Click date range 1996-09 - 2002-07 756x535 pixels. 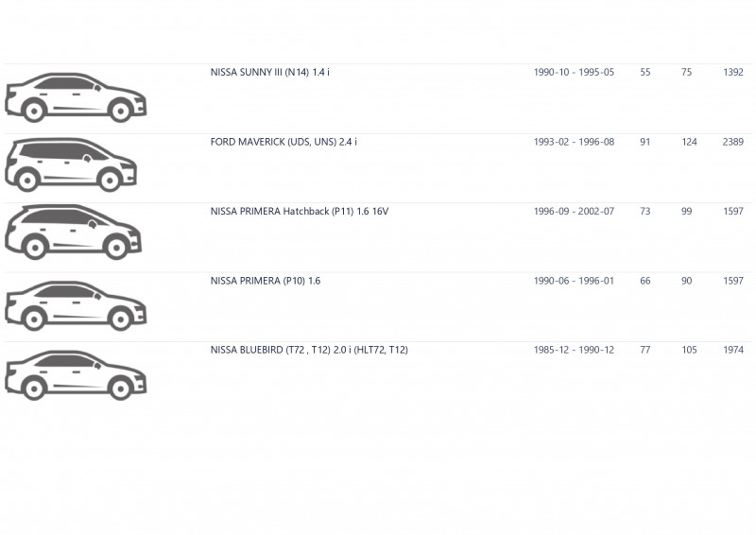(574, 212)
